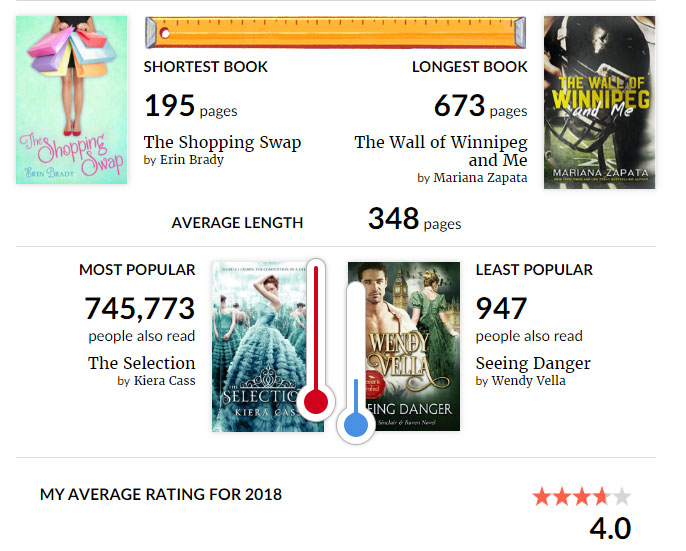Viewport: 686px width, 551px height.
Task: Go to Mariana Zapata's author page
Action: coord(480,178)
